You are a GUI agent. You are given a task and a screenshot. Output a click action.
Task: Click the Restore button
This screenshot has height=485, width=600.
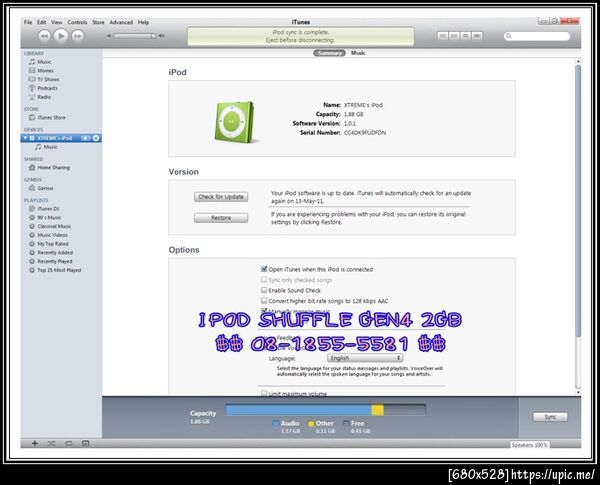pos(221,218)
